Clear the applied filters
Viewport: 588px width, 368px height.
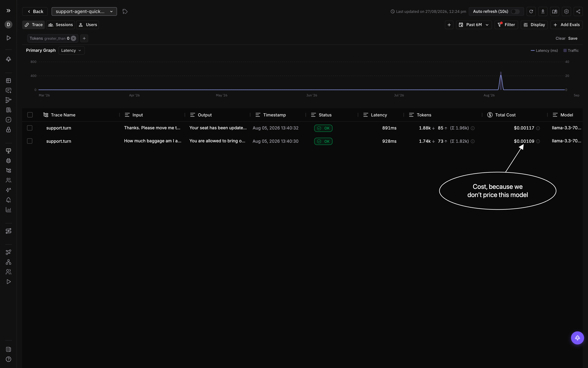(x=560, y=39)
